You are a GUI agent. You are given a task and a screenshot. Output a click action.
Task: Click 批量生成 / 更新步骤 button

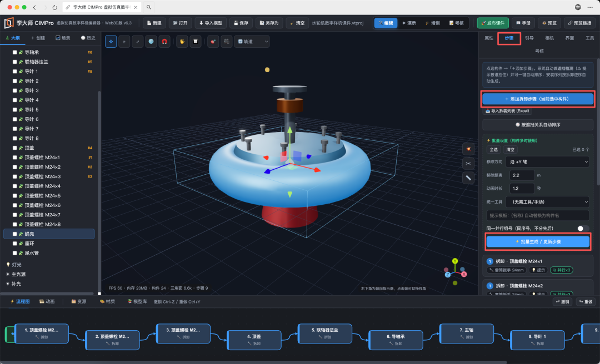(x=538, y=241)
